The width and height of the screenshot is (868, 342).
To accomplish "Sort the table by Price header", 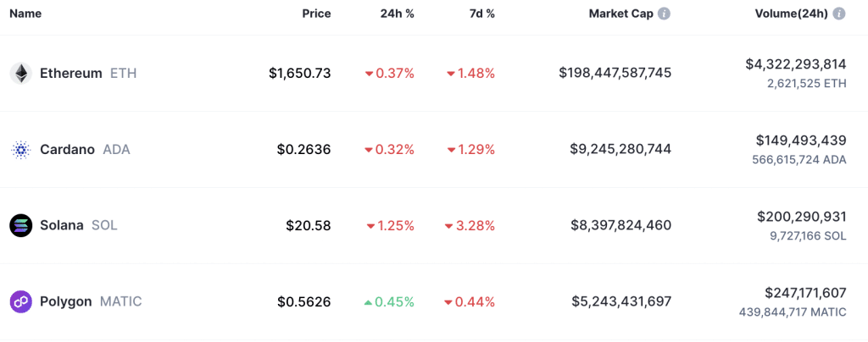I will (316, 14).
